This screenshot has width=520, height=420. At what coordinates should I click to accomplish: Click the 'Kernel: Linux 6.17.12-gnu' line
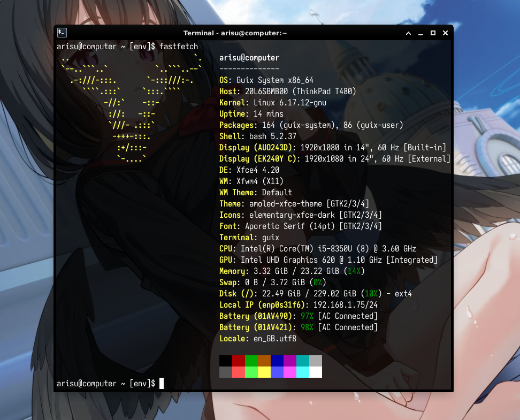[273, 103]
